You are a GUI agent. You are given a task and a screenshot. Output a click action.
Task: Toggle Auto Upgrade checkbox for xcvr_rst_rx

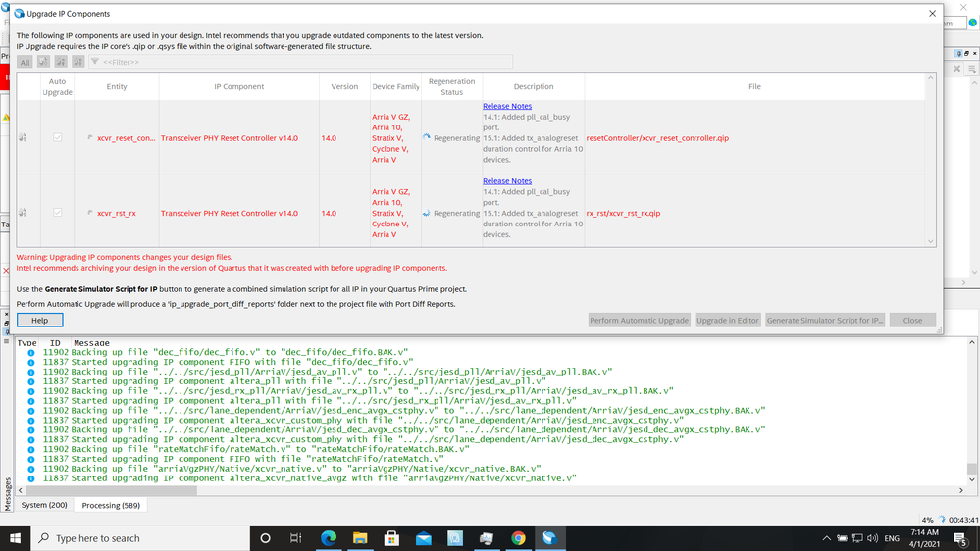pos(57,213)
